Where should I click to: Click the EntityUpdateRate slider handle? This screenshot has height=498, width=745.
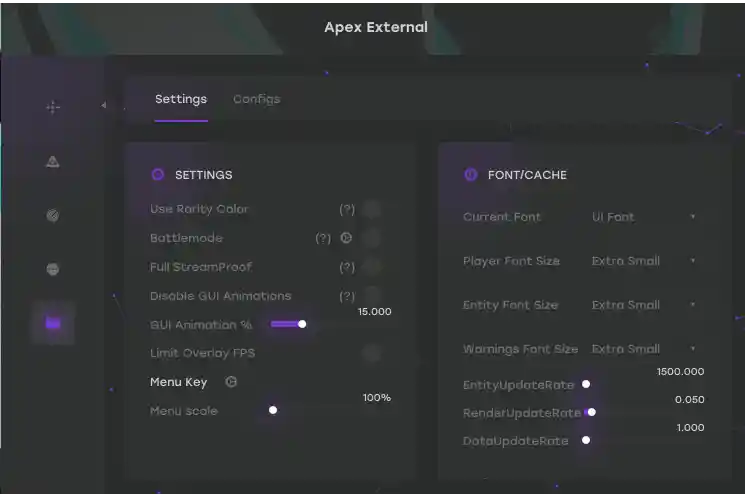coord(586,384)
